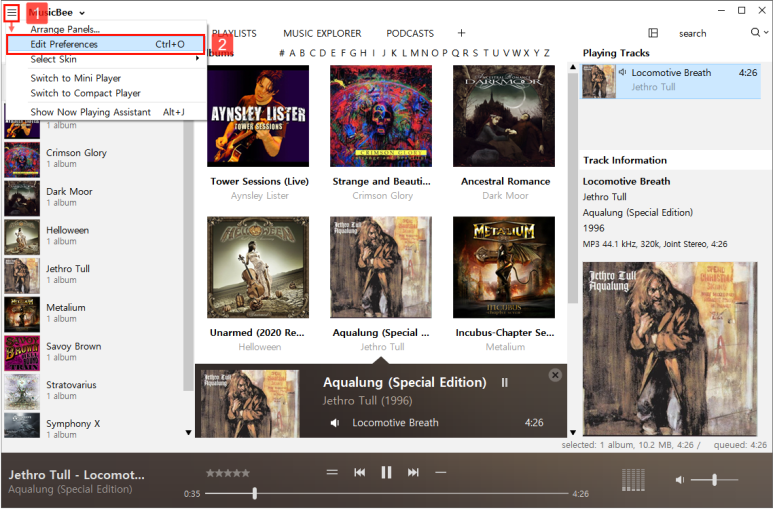This screenshot has height=509, width=773.
Task: Click dash icon after next button
Action: click(x=441, y=473)
